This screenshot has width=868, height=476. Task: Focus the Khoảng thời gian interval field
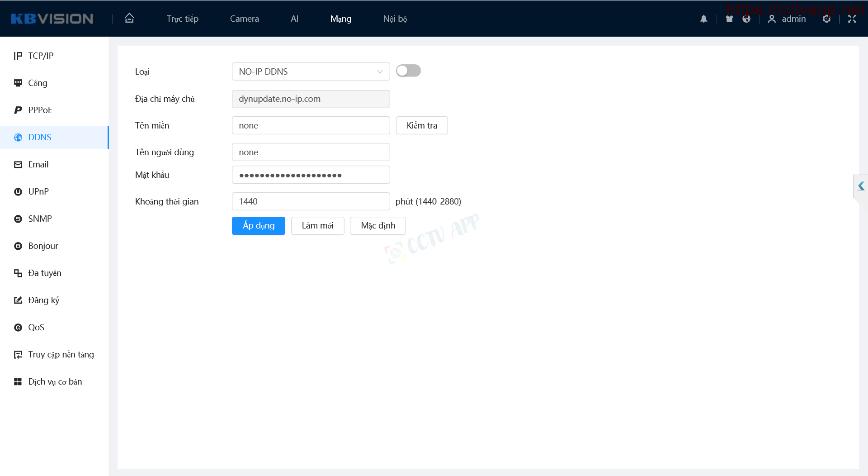[311, 201]
